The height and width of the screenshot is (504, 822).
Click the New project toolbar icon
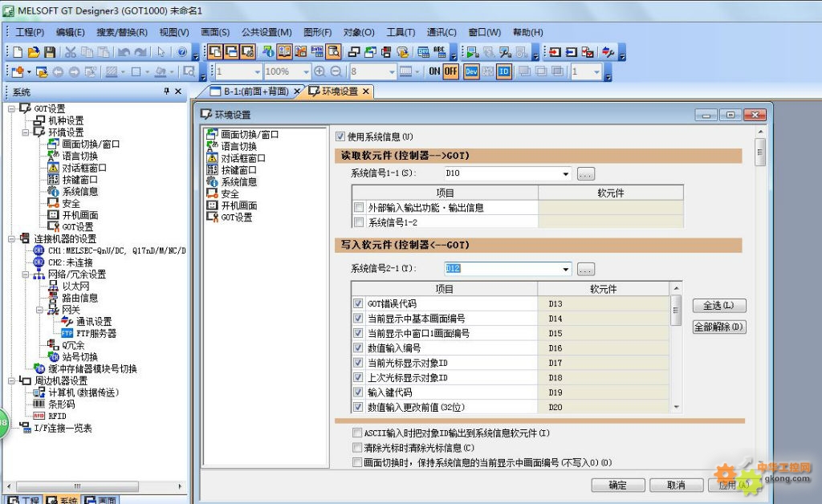click(18, 52)
